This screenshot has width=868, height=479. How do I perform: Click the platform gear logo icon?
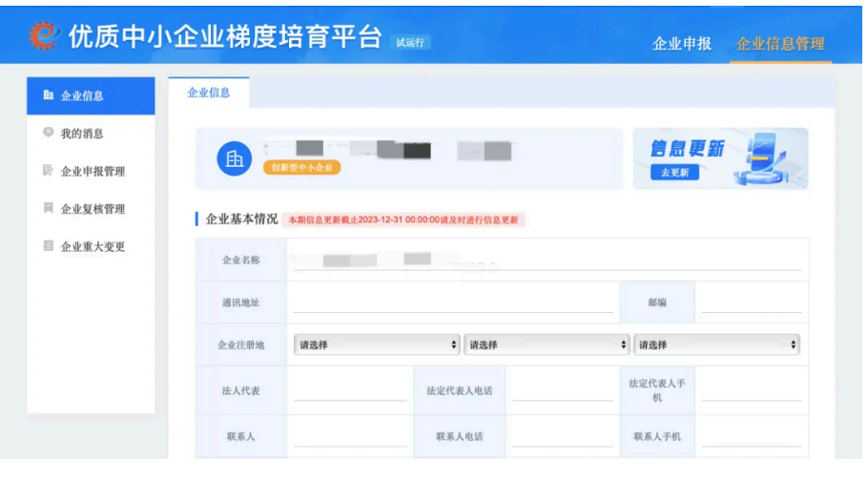click(x=44, y=36)
